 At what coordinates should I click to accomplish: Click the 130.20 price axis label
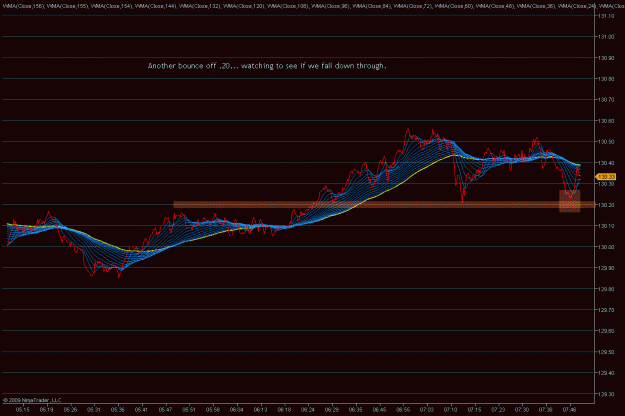click(606, 205)
